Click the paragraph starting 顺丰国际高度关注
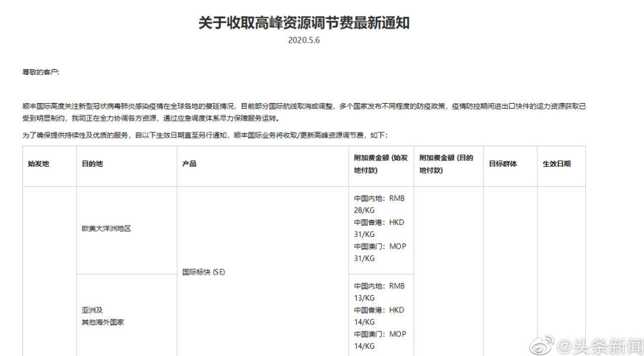This screenshot has width=644, height=356. [304, 112]
